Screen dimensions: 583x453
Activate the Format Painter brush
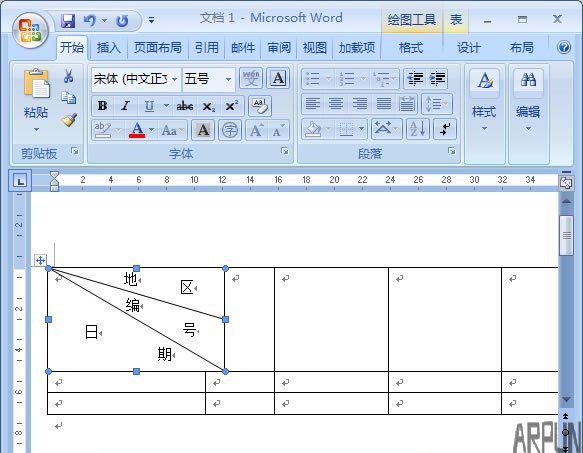[x=69, y=120]
